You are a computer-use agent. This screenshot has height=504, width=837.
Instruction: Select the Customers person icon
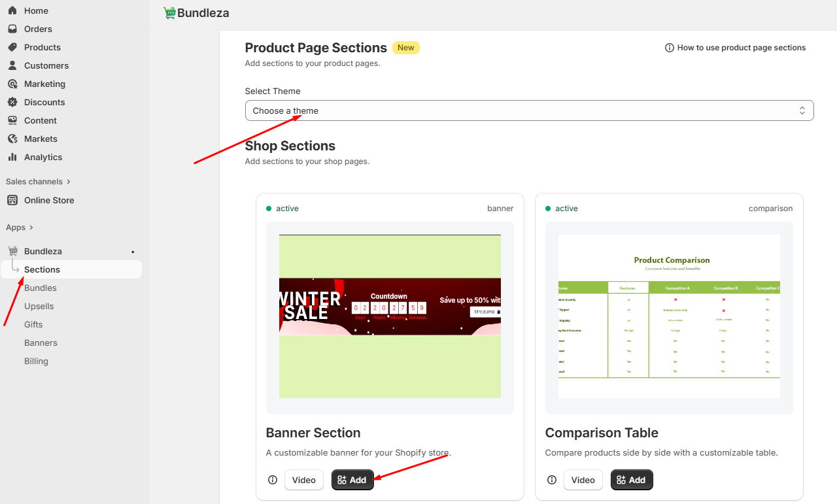tap(12, 65)
